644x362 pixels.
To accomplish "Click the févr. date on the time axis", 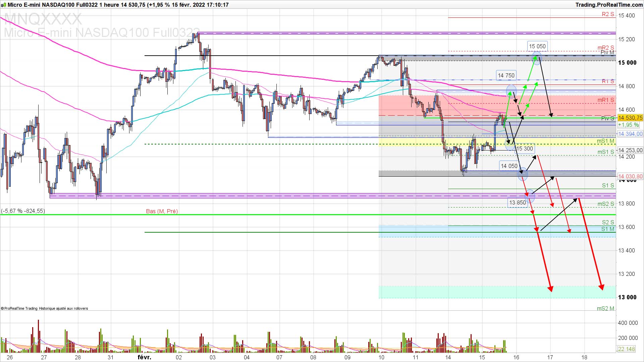I will point(144,357).
